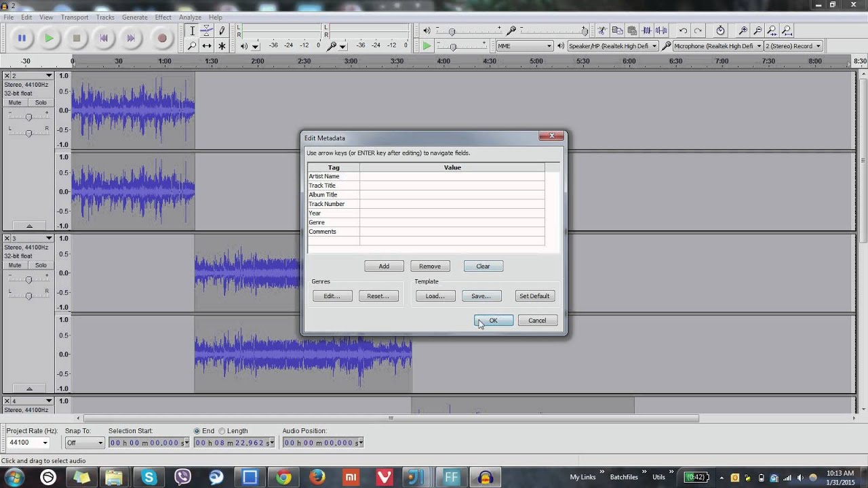Screen dimensions: 868x488
Task: Open the Tracks menu
Action: pos(105,17)
